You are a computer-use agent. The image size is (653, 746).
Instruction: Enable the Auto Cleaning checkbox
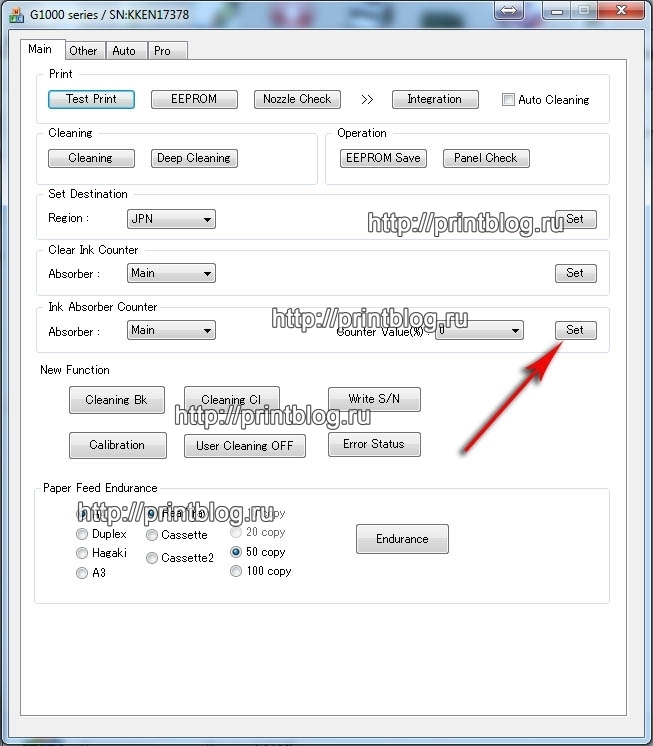(508, 100)
